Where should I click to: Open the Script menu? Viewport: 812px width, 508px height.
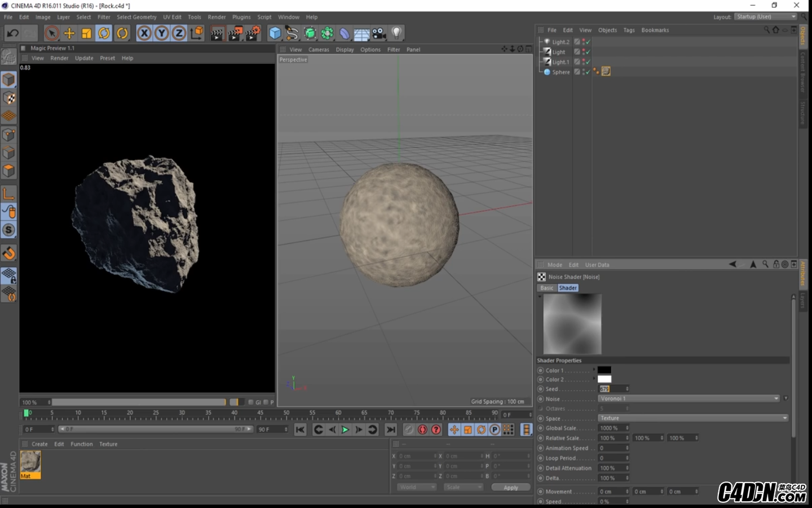point(264,17)
